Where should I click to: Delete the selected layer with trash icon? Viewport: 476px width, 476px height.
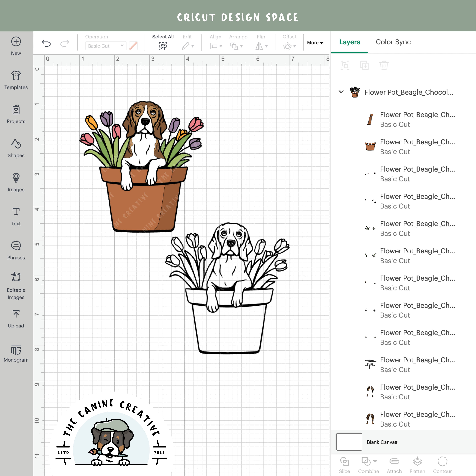[384, 65]
